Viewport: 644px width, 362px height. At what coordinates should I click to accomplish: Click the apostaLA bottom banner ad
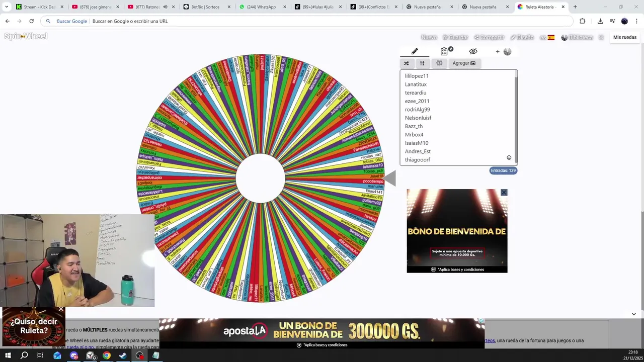click(x=322, y=333)
